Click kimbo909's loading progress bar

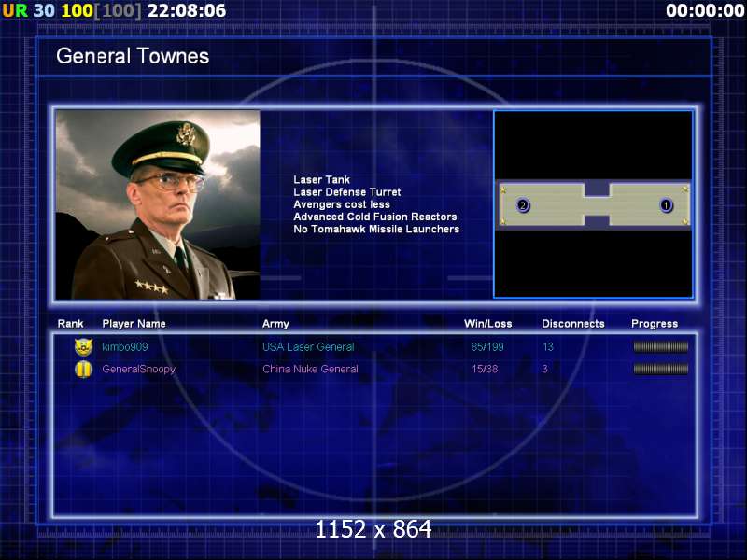(661, 346)
